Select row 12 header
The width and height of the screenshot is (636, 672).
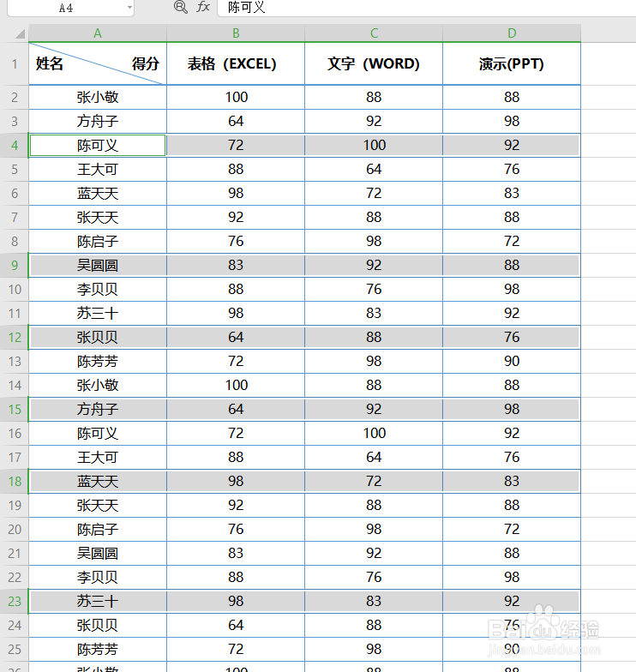(14, 338)
